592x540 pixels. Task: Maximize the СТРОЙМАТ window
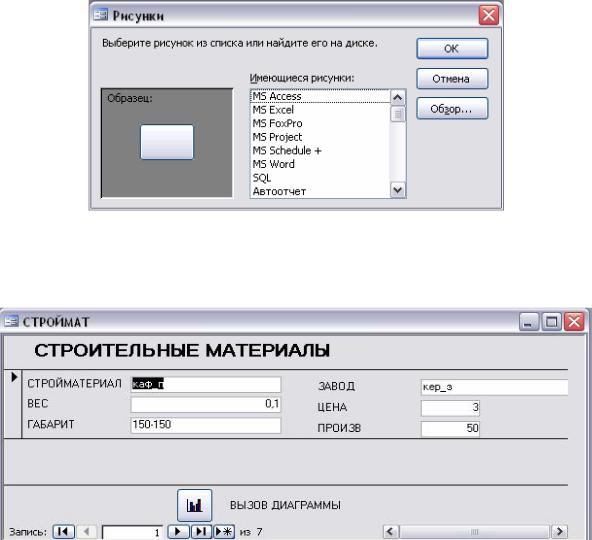[551, 322]
